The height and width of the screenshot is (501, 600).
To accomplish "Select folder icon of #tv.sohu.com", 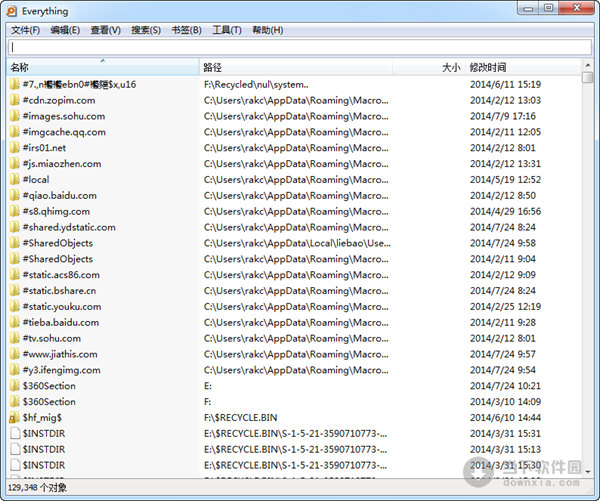I will pyautogui.click(x=15, y=338).
